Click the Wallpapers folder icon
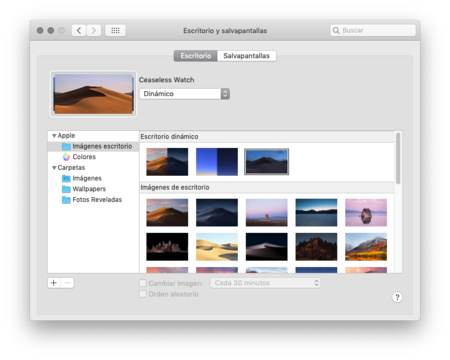The image size is (450, 360). [x=66, y=189]
